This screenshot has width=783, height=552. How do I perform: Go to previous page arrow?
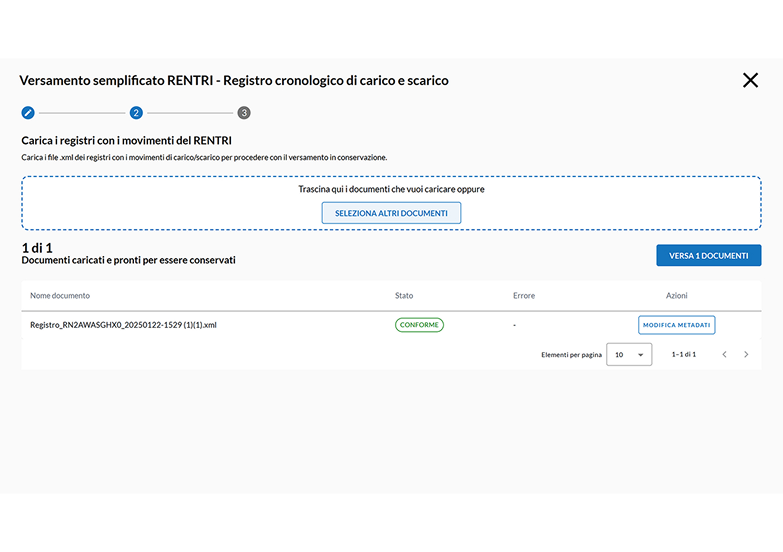tap(724, 354)
